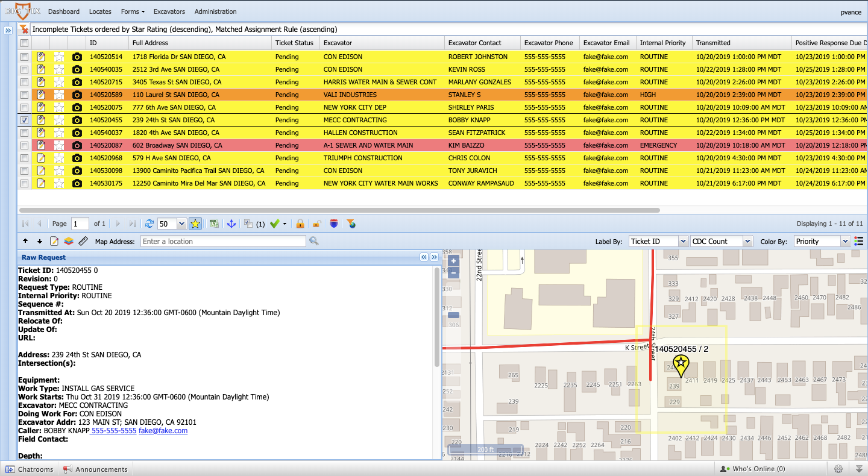Tick the select-all checkbox in grid header

tap(24, 43)
